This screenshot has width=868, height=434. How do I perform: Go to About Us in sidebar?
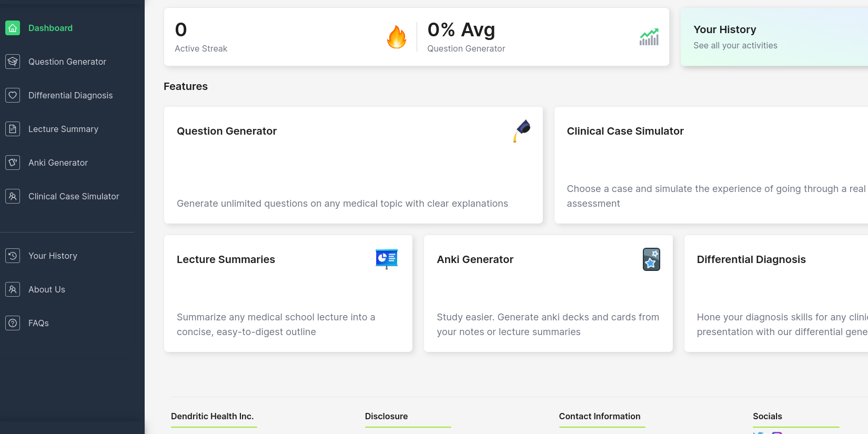pos(47,289)
